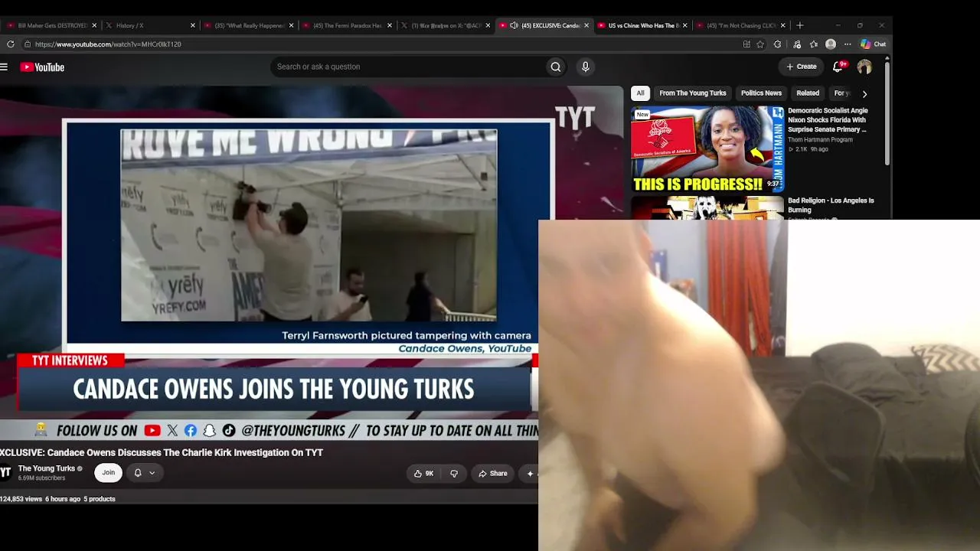Click the YouTube search input field
This screenshot has height=551, width=980.
408,67
